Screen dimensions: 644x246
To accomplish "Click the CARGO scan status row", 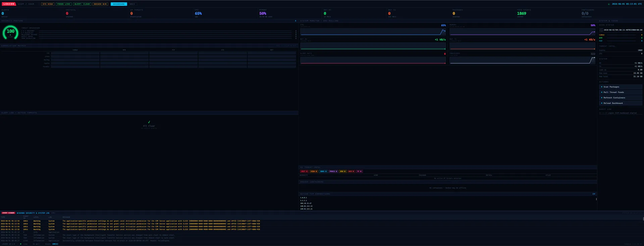I will point(621,35).
